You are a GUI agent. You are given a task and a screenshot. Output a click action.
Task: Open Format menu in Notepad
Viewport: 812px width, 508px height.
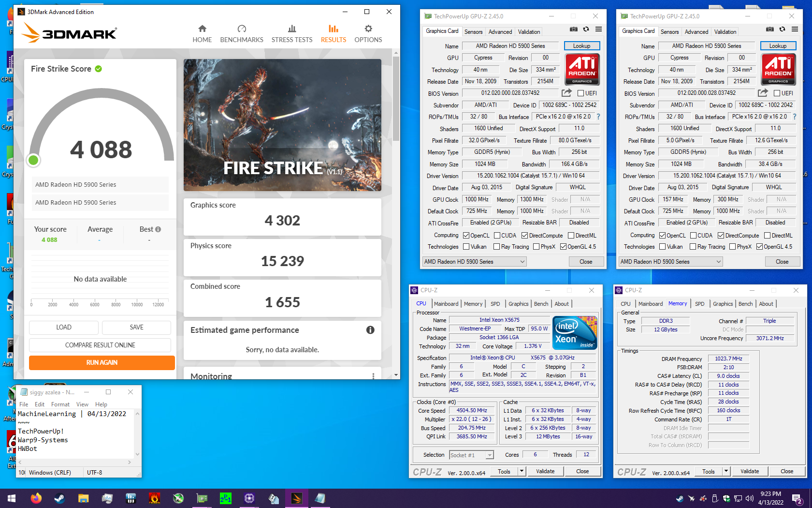[x=60, y=404]
